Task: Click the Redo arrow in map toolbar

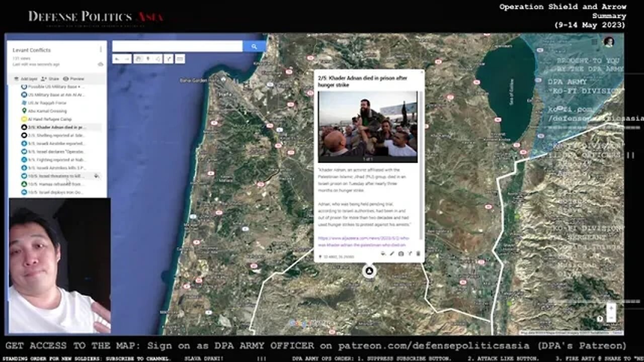Action: [x=126, y=59]
